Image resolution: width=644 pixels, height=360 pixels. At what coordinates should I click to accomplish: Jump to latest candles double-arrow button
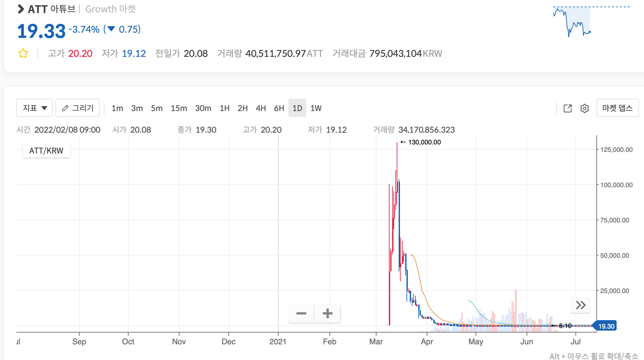point(580,305)
